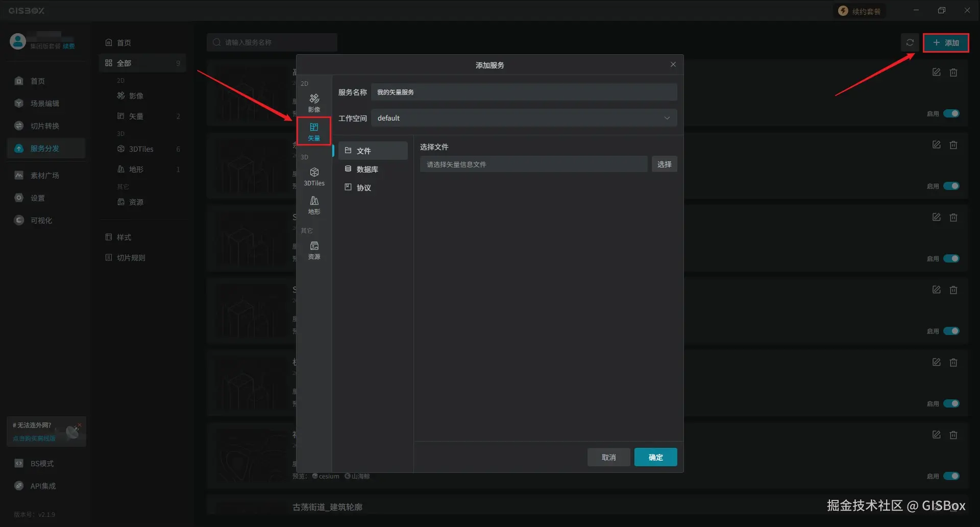
Task: Toggle 启用 switch of fourth service row
Action: pos(951,331)
